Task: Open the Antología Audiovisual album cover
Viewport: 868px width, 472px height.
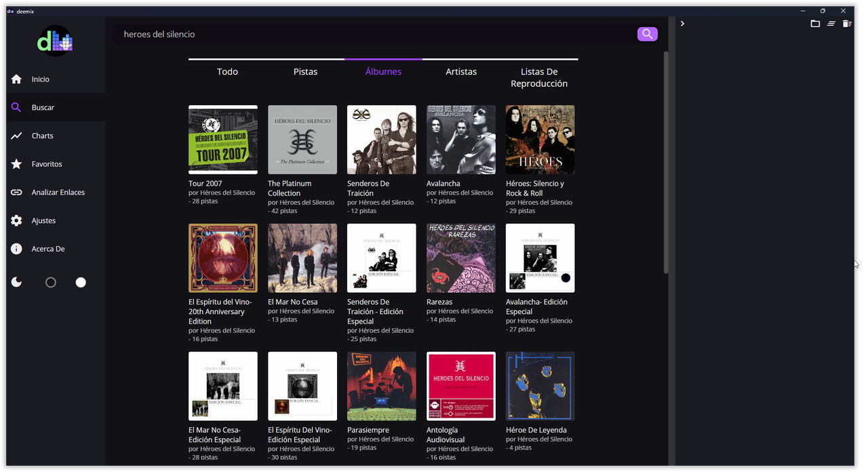Action: pos(461,387)
